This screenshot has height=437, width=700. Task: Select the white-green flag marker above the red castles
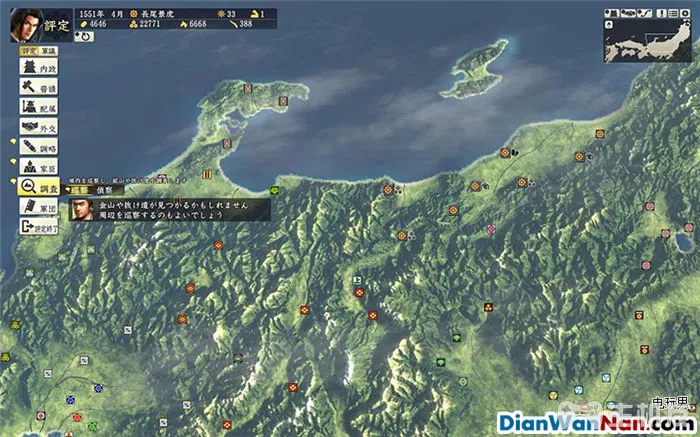pyautogui.click(x=357, y=281)
